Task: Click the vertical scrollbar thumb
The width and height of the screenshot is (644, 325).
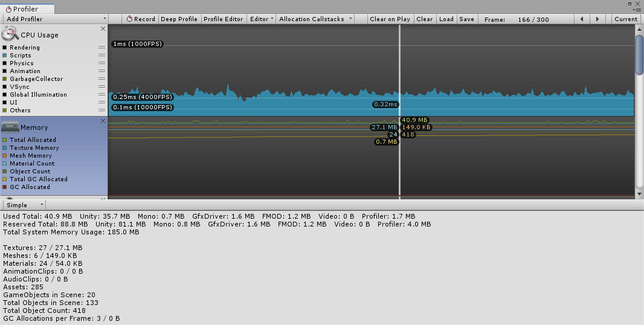Action: (x=639, y=54)
